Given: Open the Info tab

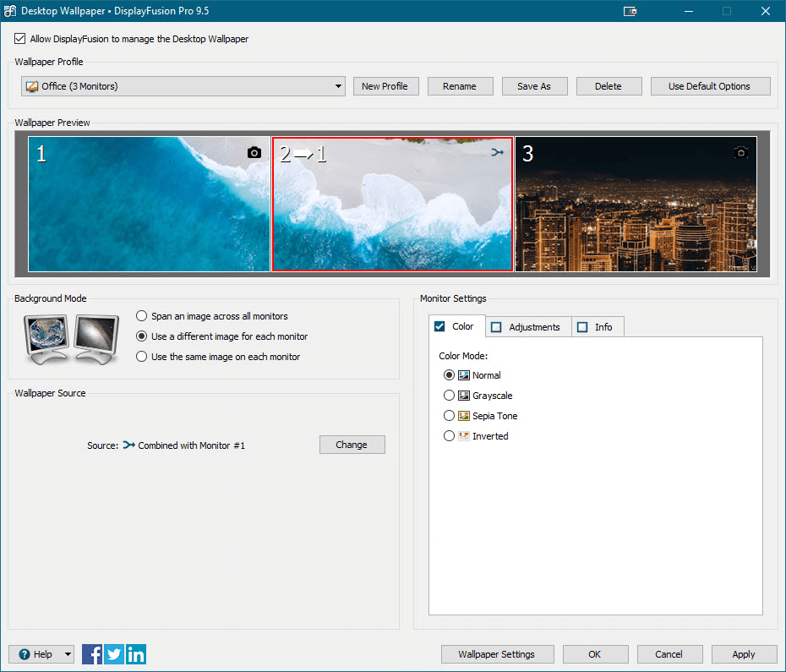Looking at the screenshot, I should (x=598, y=326).
